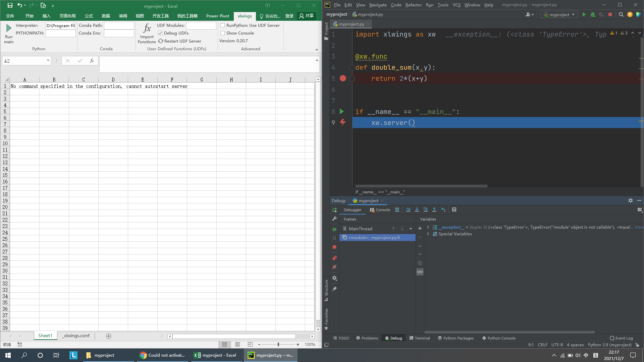
Task: Enable RunPython: Use UDF Server option
Action: 223,25
